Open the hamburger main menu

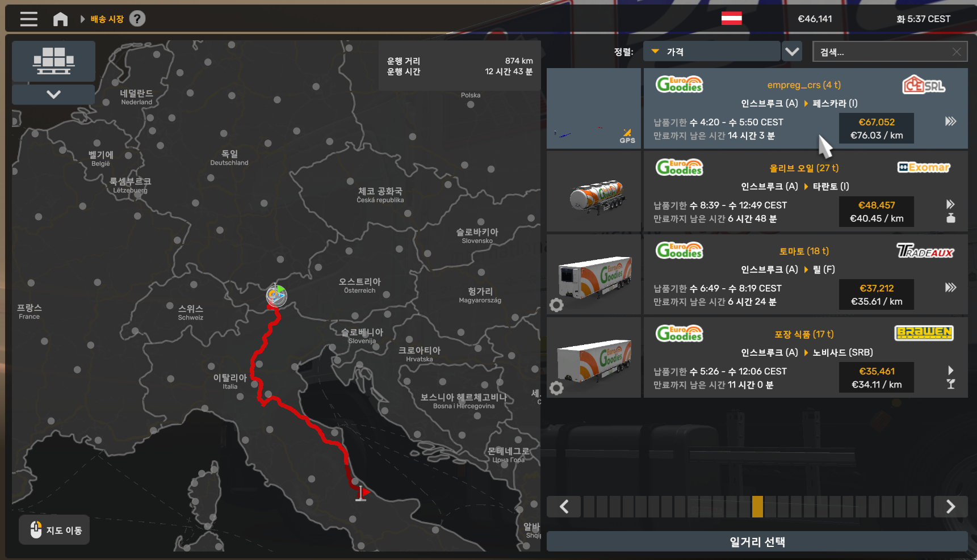coord(29,19)
